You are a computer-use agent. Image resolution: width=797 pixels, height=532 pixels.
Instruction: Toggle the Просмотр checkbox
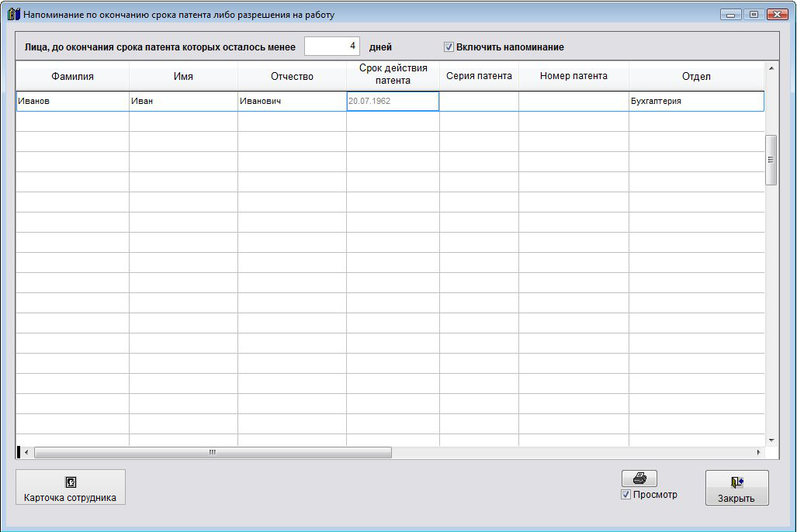[x=626, y=495]
